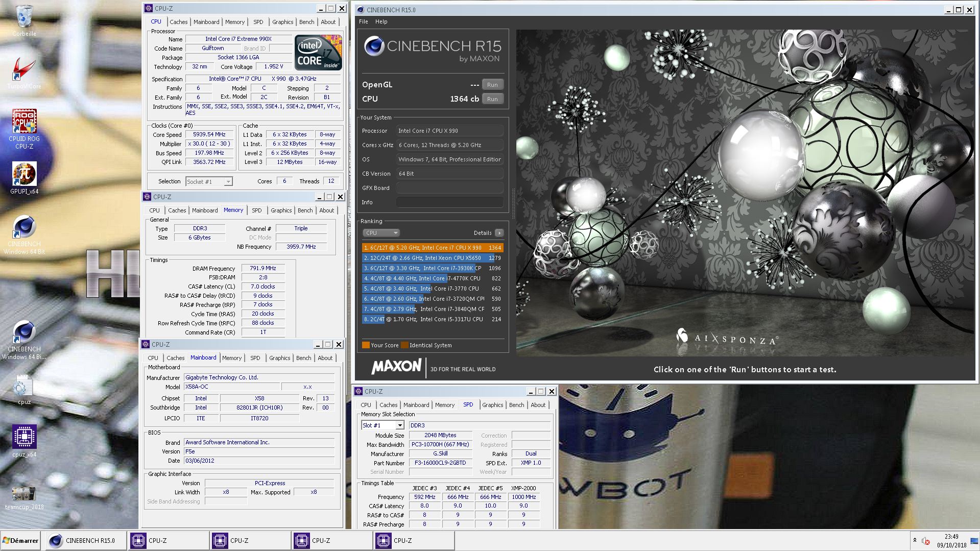Viewport: 980px width, 551px height.
Task: Click the NB Frequency value 3959.7 MHz
Action: coord(301,247)
